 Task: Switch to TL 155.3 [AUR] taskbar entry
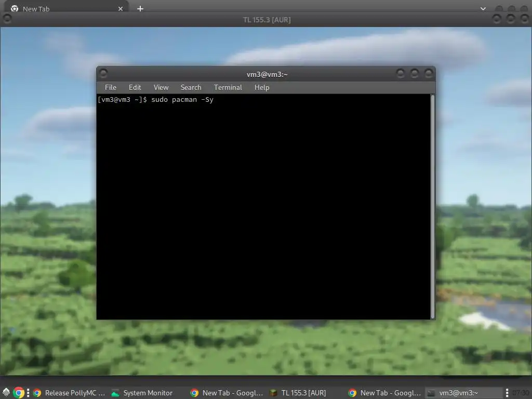pyautogui.click(x=298, y=393)
